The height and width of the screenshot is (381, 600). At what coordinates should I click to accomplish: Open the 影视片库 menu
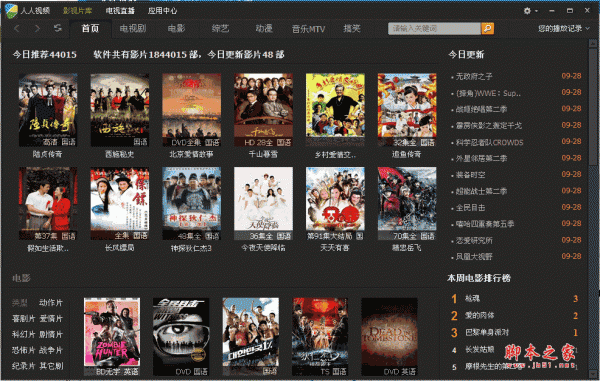point(77,11)
